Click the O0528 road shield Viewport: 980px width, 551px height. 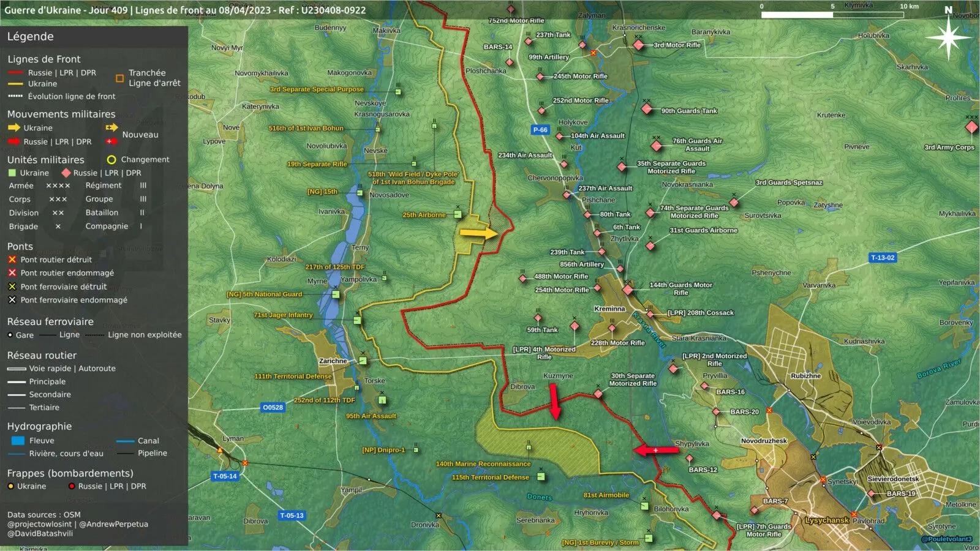tap(273, 407)
